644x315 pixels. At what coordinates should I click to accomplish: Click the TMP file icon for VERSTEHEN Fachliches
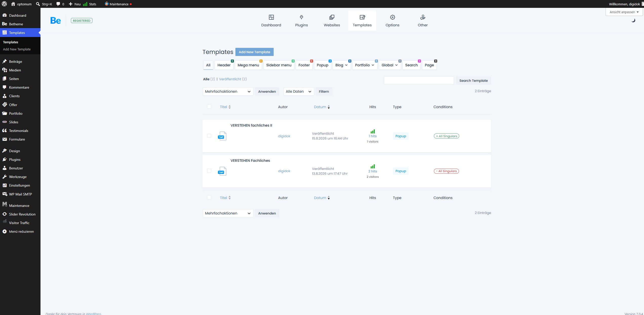pos(222,171)
